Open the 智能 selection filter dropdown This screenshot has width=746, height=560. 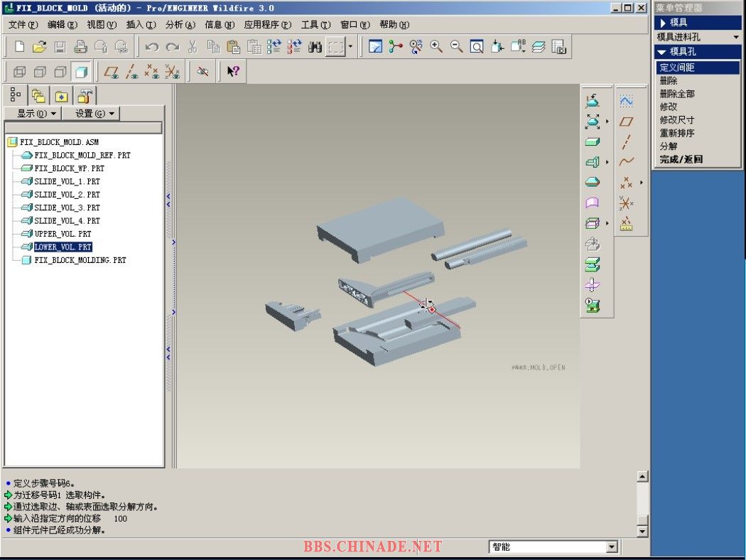pos(612,547)
